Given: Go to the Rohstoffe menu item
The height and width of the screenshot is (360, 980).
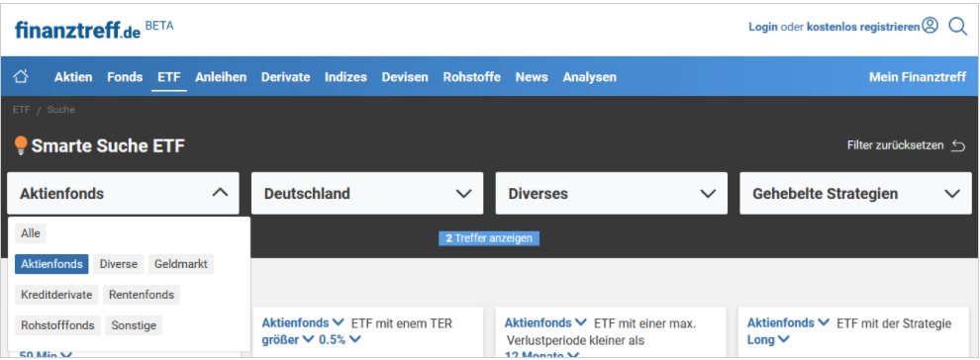Looking at the screenshot, I should tap(472, 77).
